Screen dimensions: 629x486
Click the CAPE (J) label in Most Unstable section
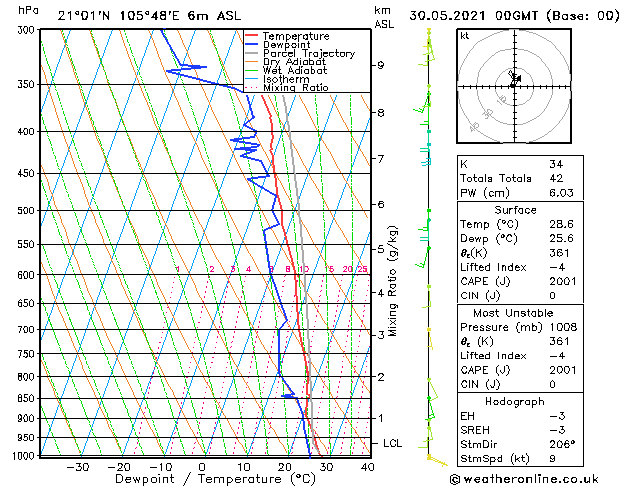(485, 370)
